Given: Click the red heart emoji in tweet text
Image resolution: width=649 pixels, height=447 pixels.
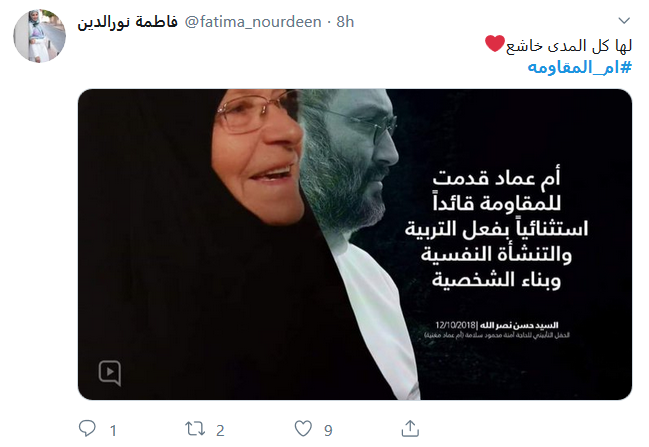Looking at the screenshot, I should click(x=495, y=43).
